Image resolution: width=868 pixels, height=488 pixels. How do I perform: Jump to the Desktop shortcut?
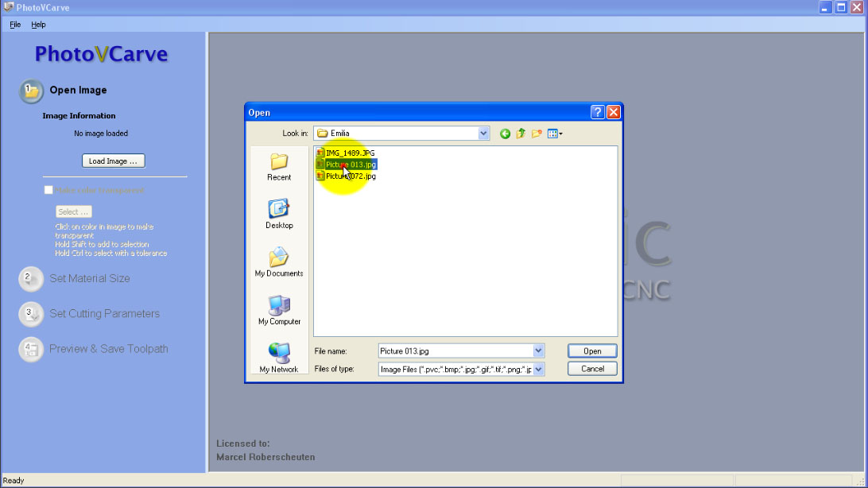coord(279,214)
